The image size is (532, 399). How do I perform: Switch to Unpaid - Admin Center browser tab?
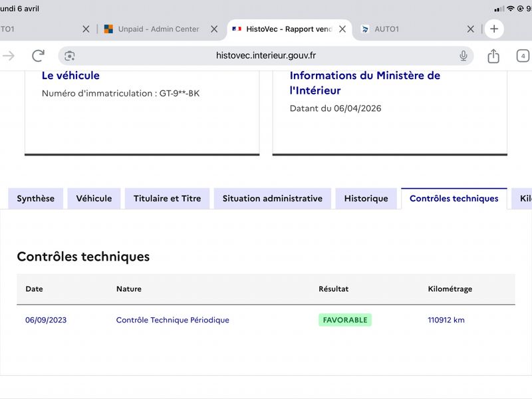tap(158, 29)
